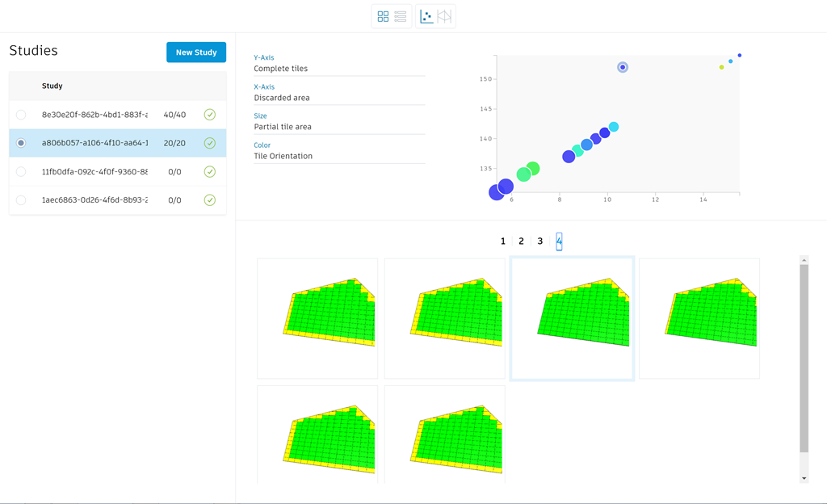The height and width of the screenshot is (504, 827).
Task: Open Color dropdown showing Tile Orientation
Action: tap(339, 156)
